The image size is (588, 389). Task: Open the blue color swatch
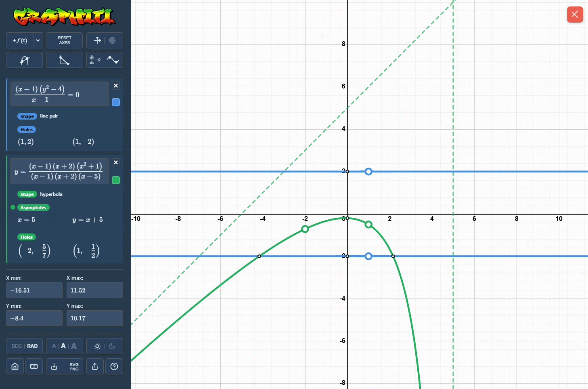coord(116,102)
